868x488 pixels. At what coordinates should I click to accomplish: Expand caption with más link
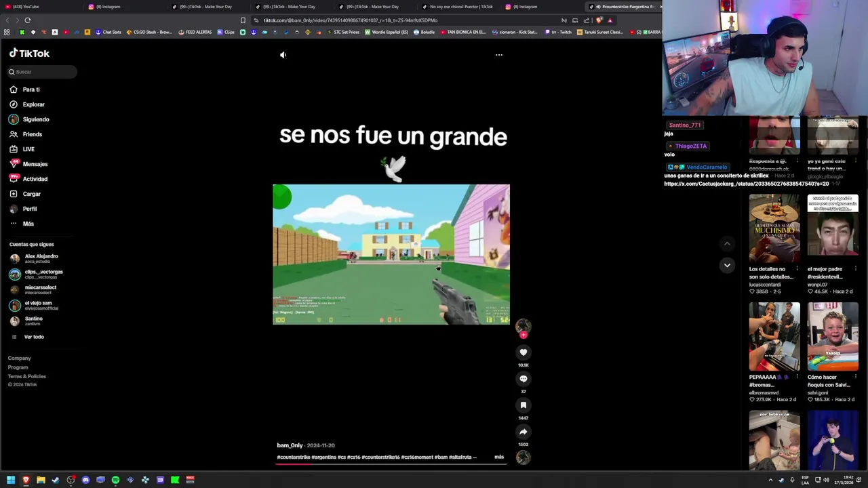[499, 457]
